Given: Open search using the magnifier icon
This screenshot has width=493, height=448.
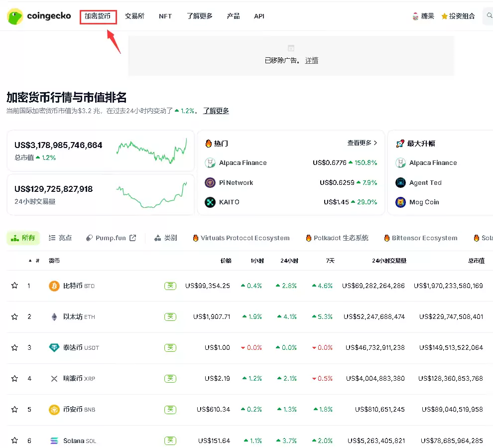Looking at the screenshot, I should [x=489, y=15].
